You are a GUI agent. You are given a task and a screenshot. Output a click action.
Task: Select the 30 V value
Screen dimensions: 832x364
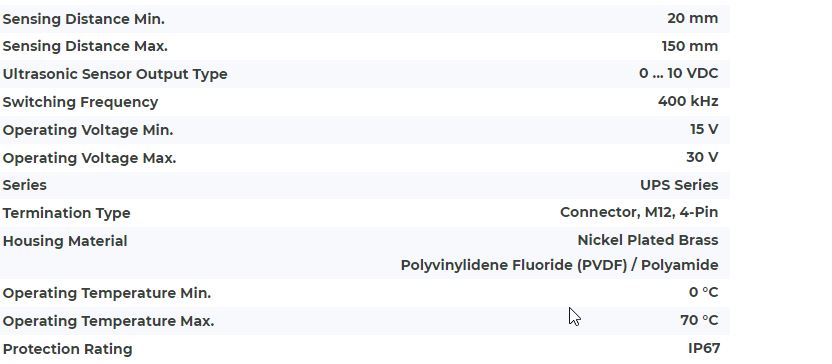tap(702, 158)
